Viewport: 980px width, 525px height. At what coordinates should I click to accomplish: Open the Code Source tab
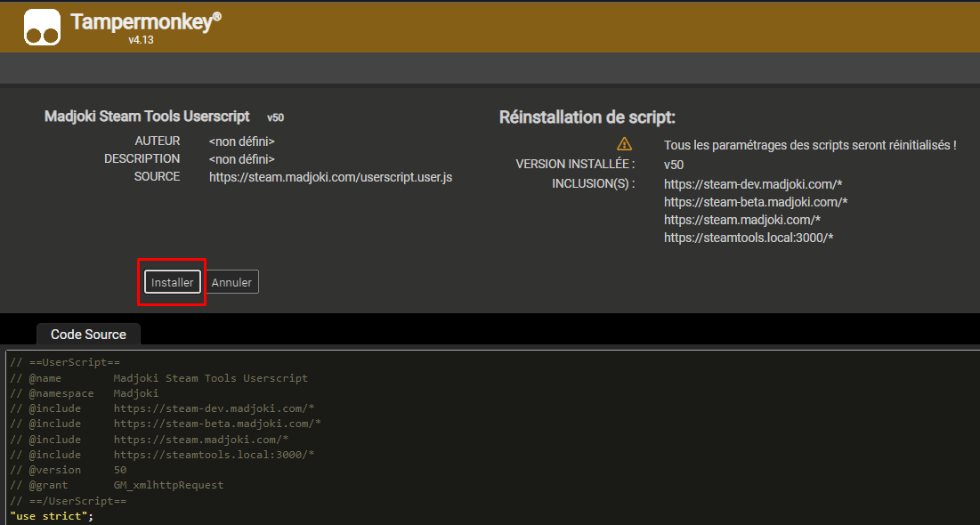(x=88, y=335)
